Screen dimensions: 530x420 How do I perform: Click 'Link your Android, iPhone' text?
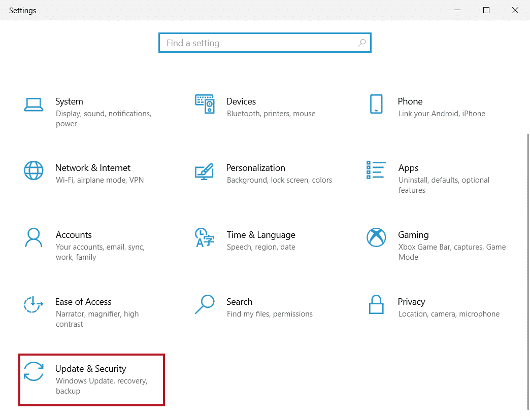442,114
